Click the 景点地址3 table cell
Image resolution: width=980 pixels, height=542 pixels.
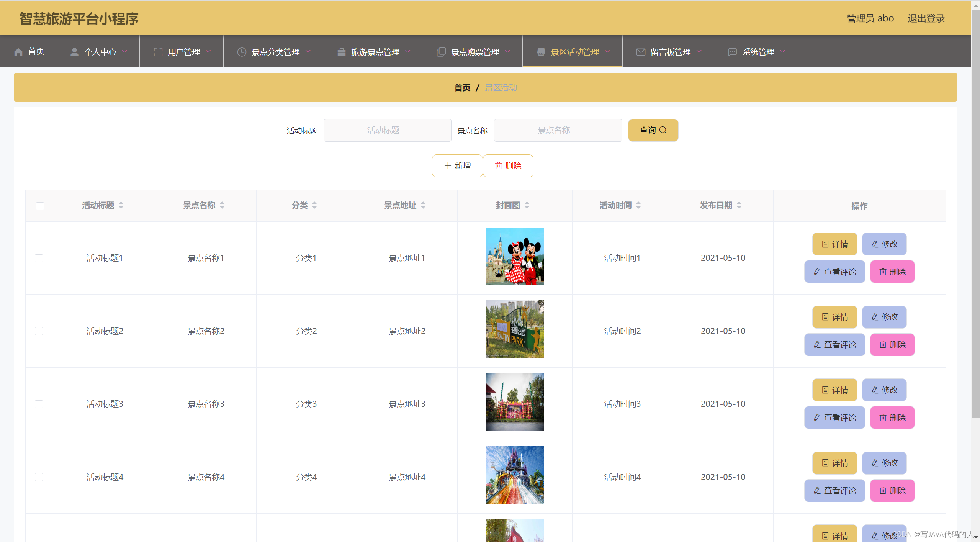407,404
